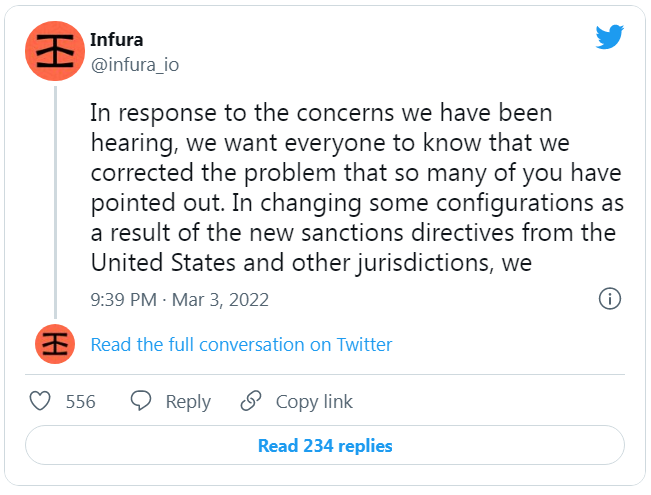Like the tweet with the heart icon

40,401
